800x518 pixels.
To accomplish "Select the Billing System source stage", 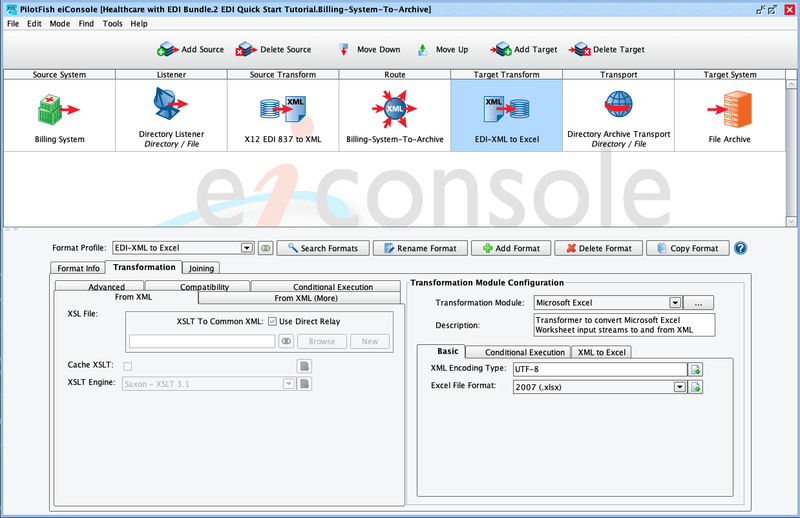I will click(x=60, y=116).
